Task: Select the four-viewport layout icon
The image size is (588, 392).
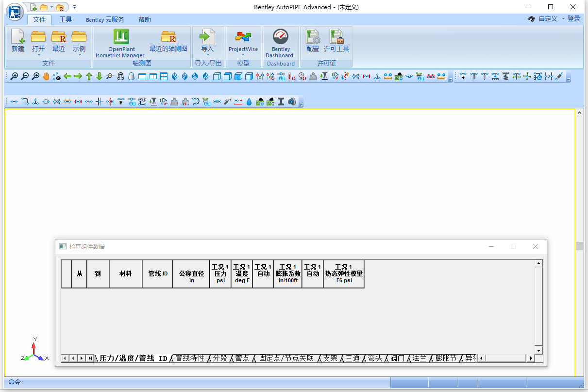Action: (164, 76)
